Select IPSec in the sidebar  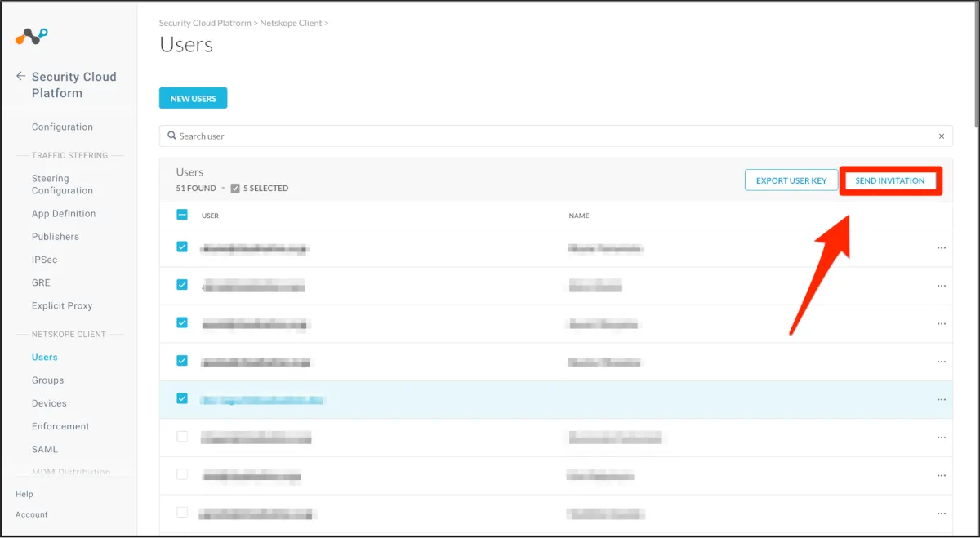click(x=44, y=260)
